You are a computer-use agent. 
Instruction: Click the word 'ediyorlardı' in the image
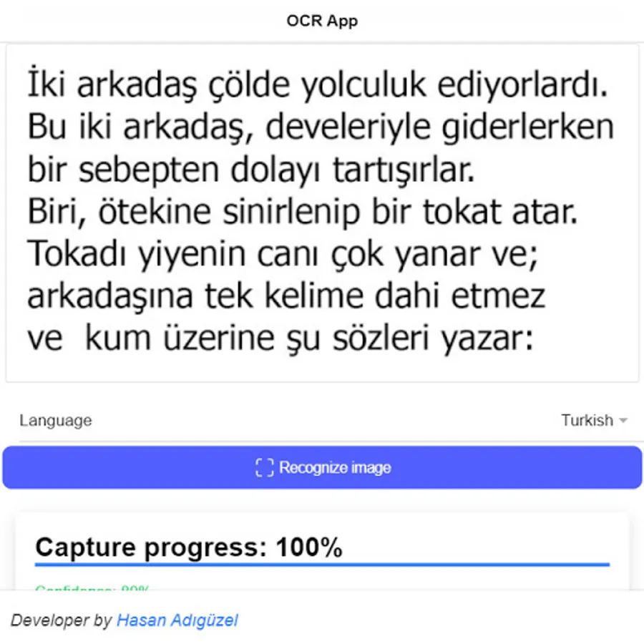pyautogui.click(x=522, y=84)
